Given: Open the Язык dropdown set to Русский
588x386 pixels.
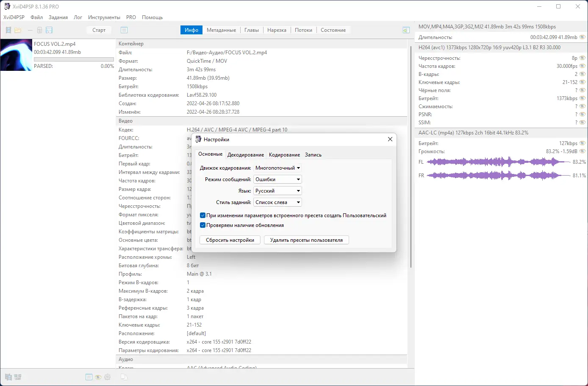Looking at the screenshot, I should click(277, 191).
